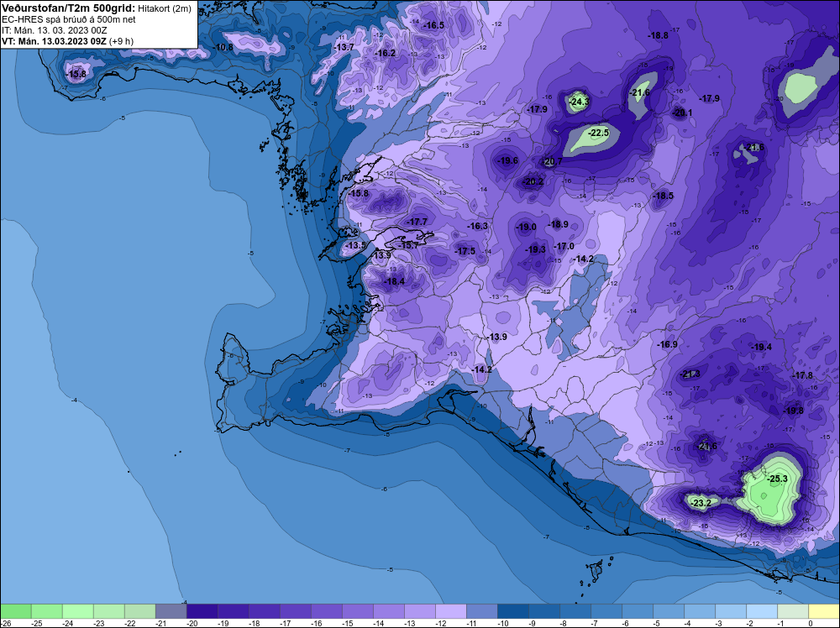Click the -17.8 temperature label
840x628 pixels.
[x=802, y=376]
